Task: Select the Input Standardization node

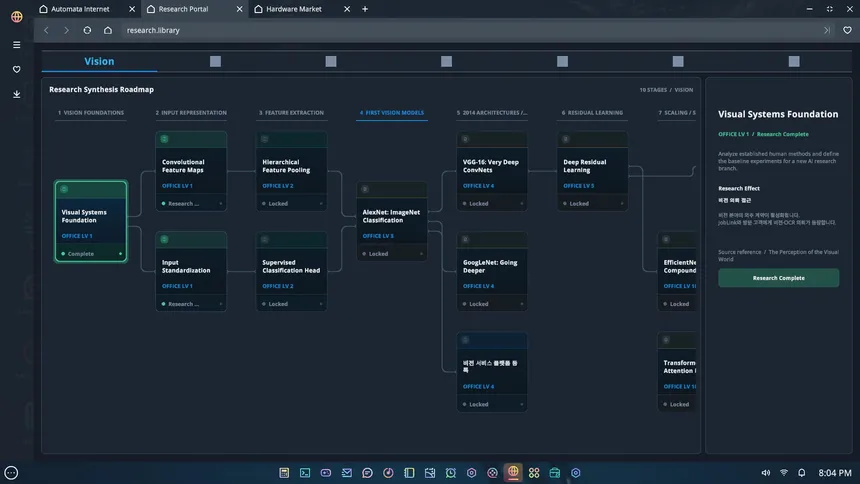Action: pos(191,272)
